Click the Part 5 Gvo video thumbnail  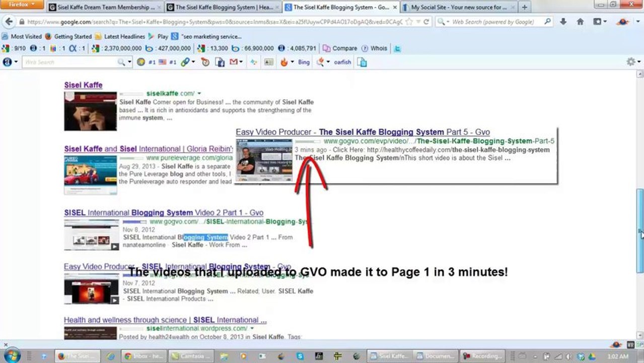coord(264,160)
